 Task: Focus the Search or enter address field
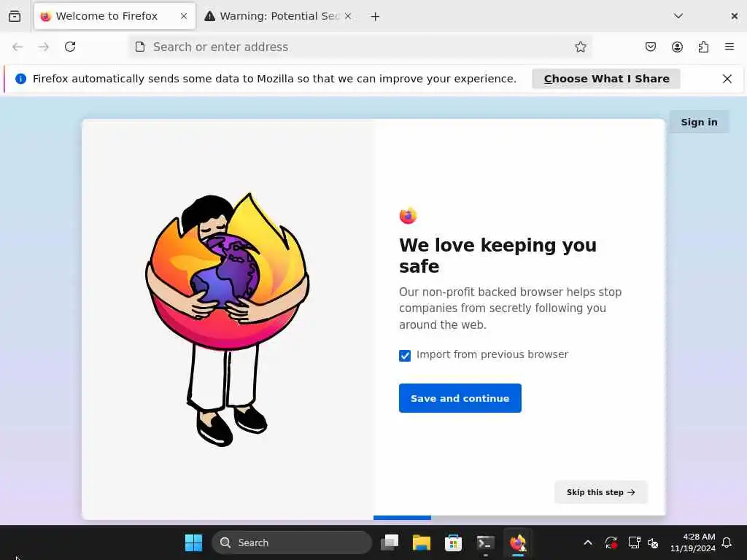coord(360,47)
